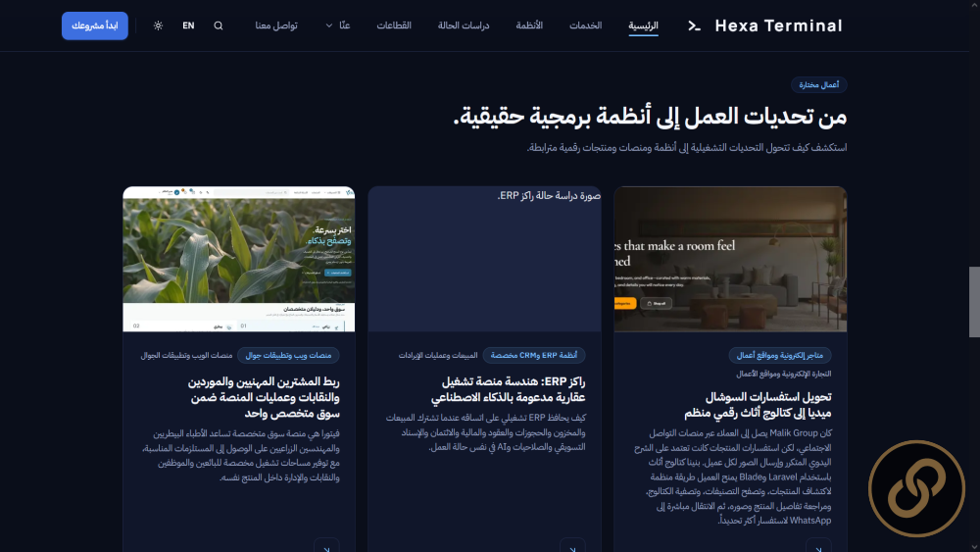Open title ربط المشترين المهنيين والموردين

[x=264, y=397]
